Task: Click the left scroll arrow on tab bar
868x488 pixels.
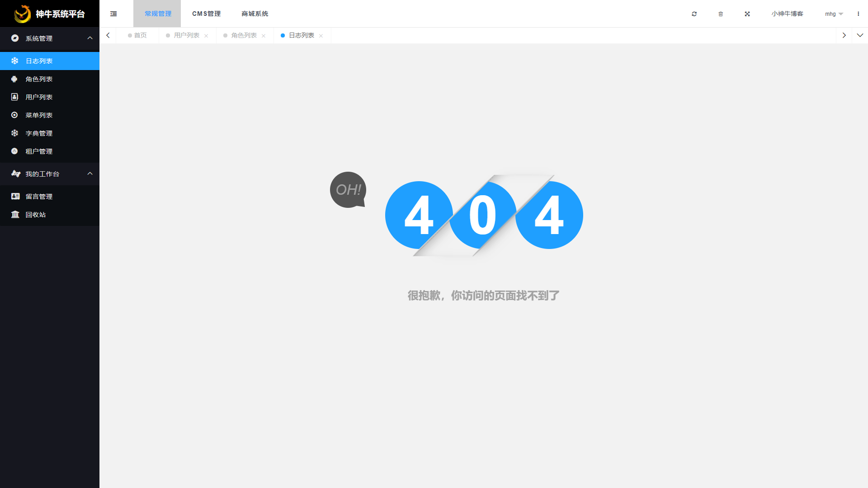Action: pyautogui.click(x=108, y=35)
